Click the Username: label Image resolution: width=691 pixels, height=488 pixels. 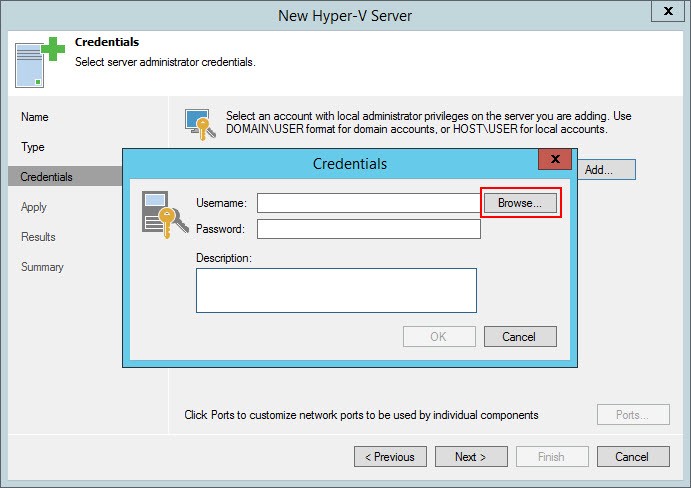[x=221, y=203]
